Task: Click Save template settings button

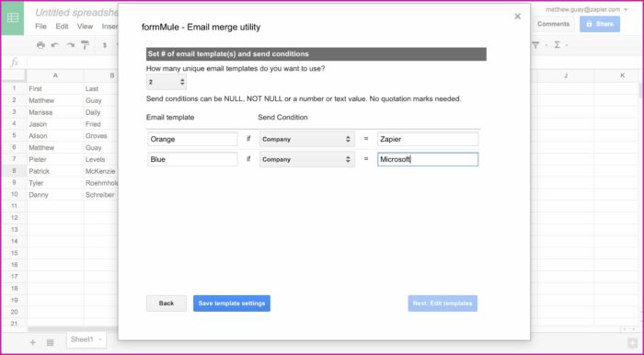Action: 232,303
